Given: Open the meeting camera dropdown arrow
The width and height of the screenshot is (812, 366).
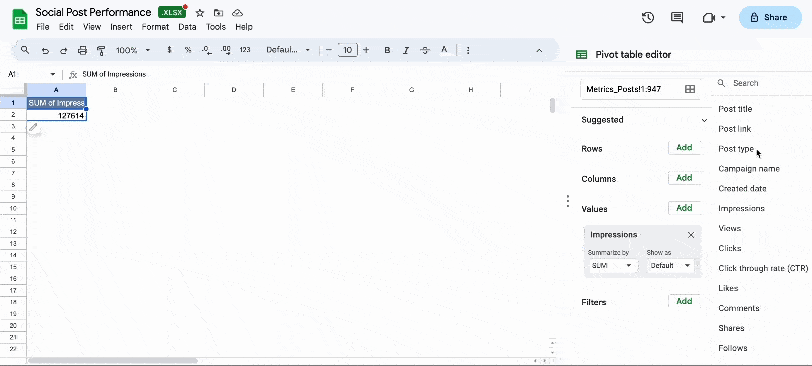Looking at the screenshot, I should point(723,18).
